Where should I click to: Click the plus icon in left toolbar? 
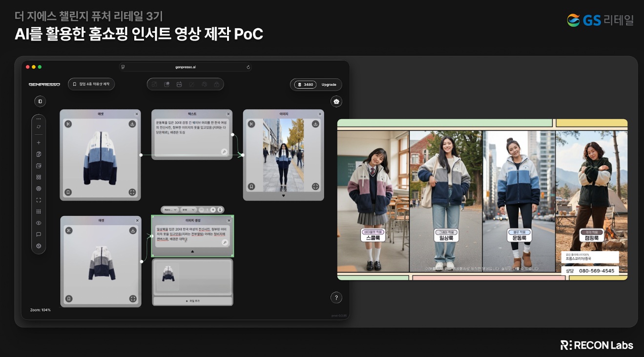pyautogui.click(x=39, y=143)
